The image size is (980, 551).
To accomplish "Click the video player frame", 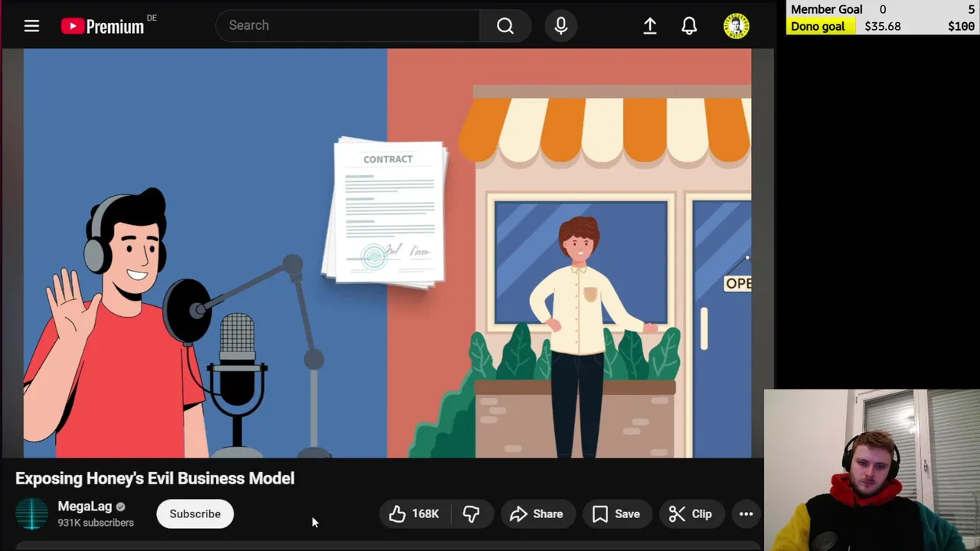I will point(387,253).
